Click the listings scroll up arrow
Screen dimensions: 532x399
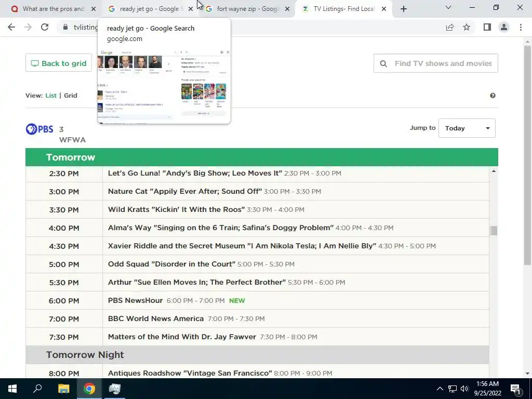tap(494, 171)
